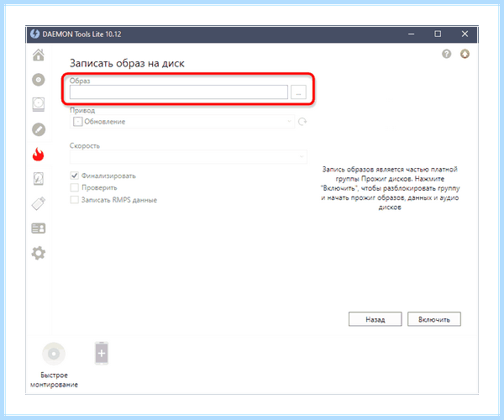
Task: Open the image editor pencil icon
Action: point(39,129)
